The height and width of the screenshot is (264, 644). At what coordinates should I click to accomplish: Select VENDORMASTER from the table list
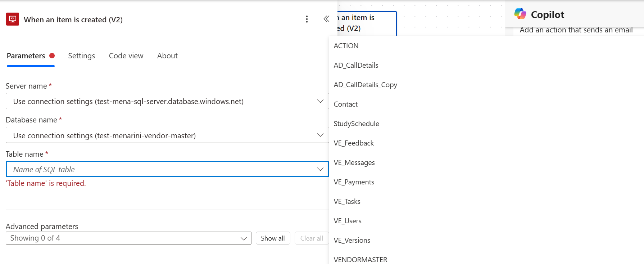360,259
